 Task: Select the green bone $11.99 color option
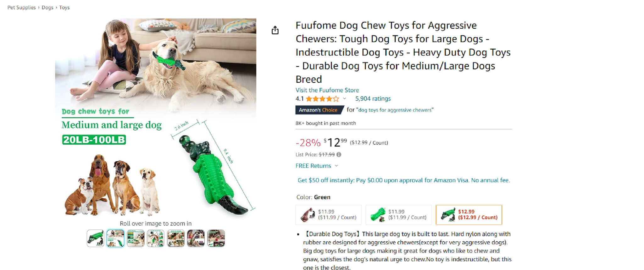(x=399, y=215)
